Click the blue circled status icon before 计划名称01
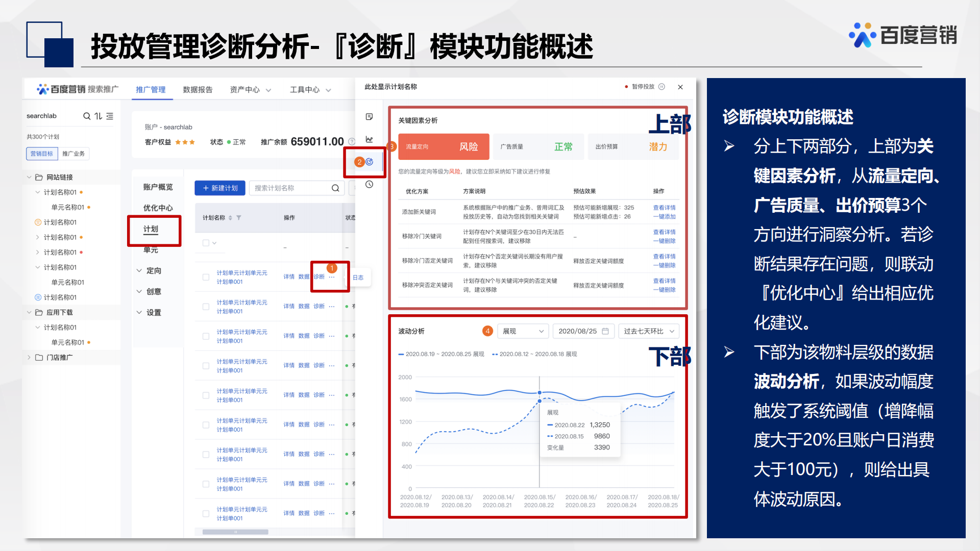980x551 pixels. tap(38, 297)
